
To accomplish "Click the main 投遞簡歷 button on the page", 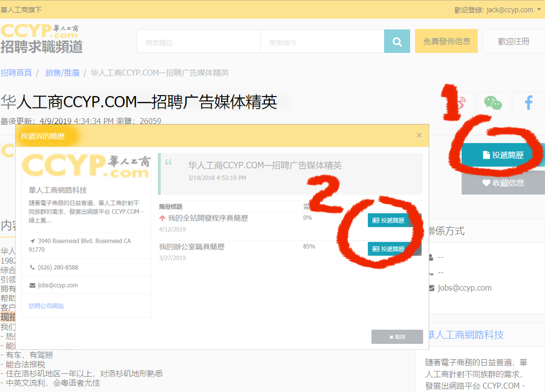I will [503, 155].
